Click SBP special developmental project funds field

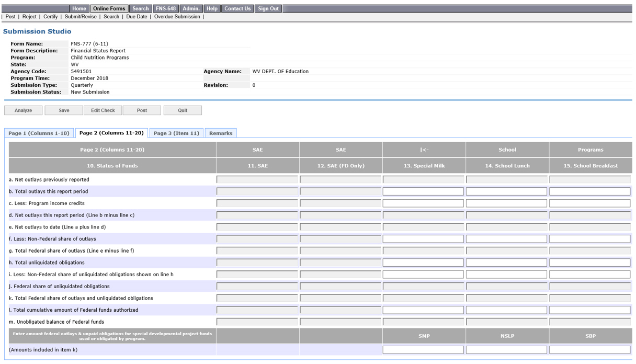click(x=589, y=350)
